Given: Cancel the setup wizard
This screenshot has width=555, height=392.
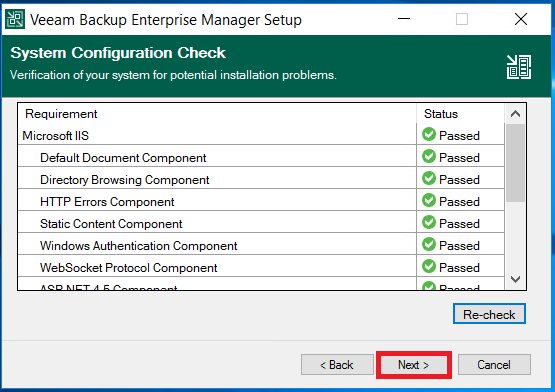Looking at the screenshot, I should click(494, 365).
